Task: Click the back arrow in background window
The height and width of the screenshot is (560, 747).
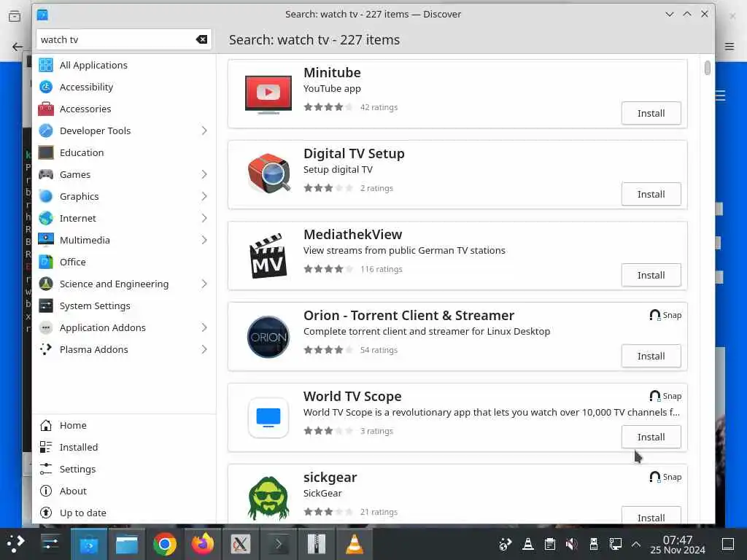Action: pyautogui.click(x=18, y=47)
